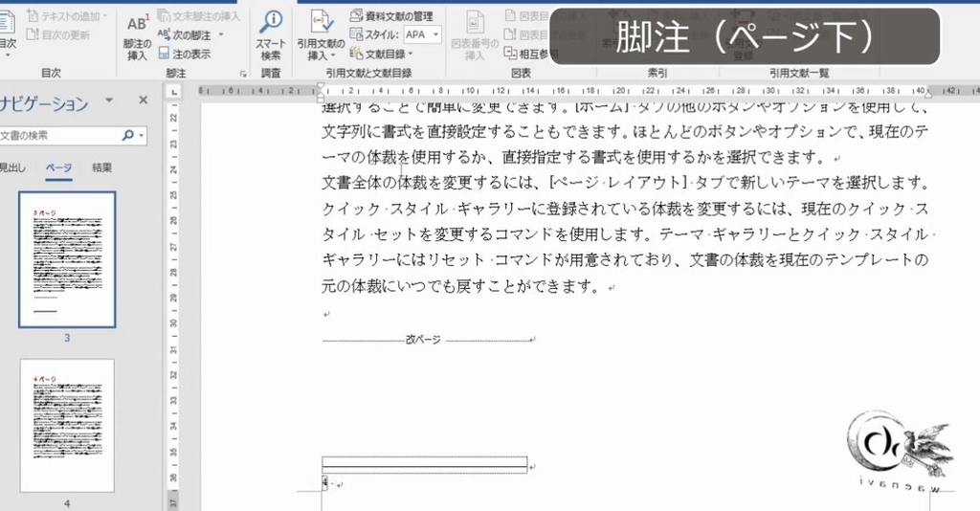Select the page 4 thumbnail
980x511 pixels.
click(67, 426)
